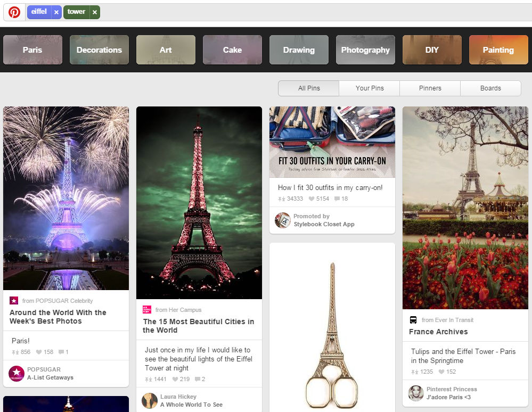Select the All Pins tab
The height and width of the screenshot is (412, 532).
308,88
